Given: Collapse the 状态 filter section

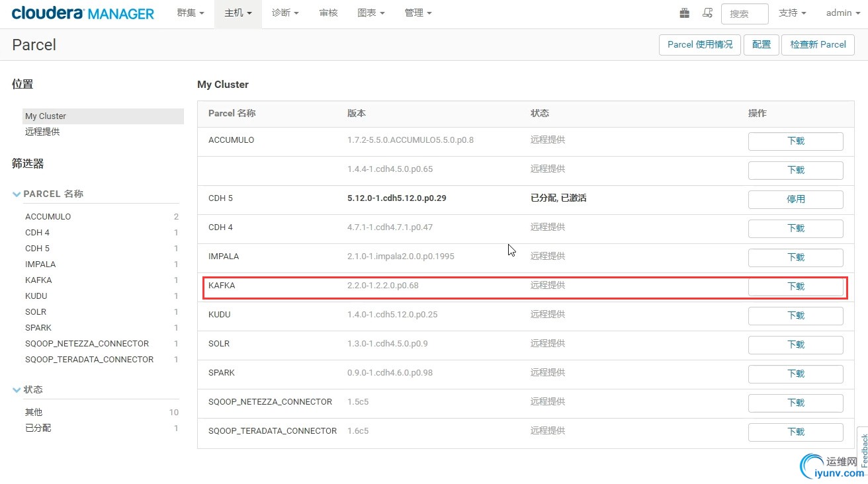Looking at the screenshot, I should [27, 389].
